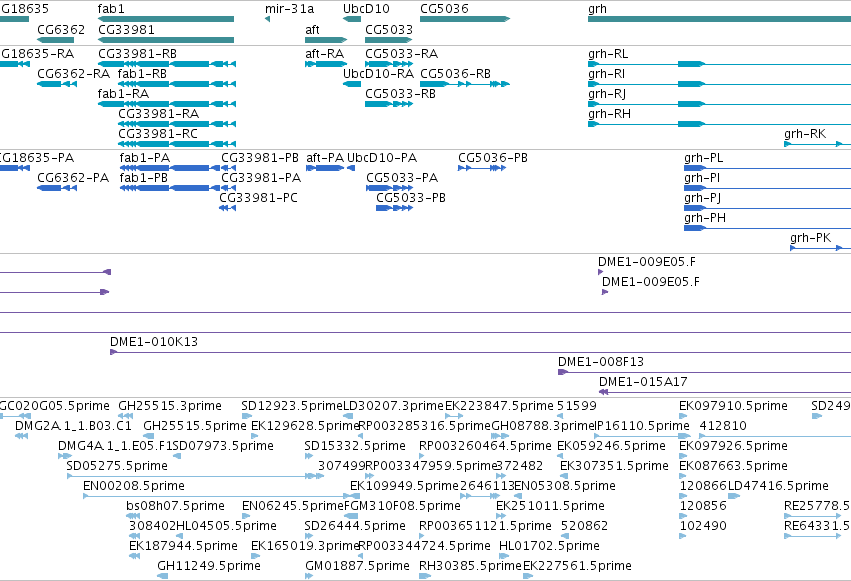Click the DME1-015A17 clone label

coord(643,382)
